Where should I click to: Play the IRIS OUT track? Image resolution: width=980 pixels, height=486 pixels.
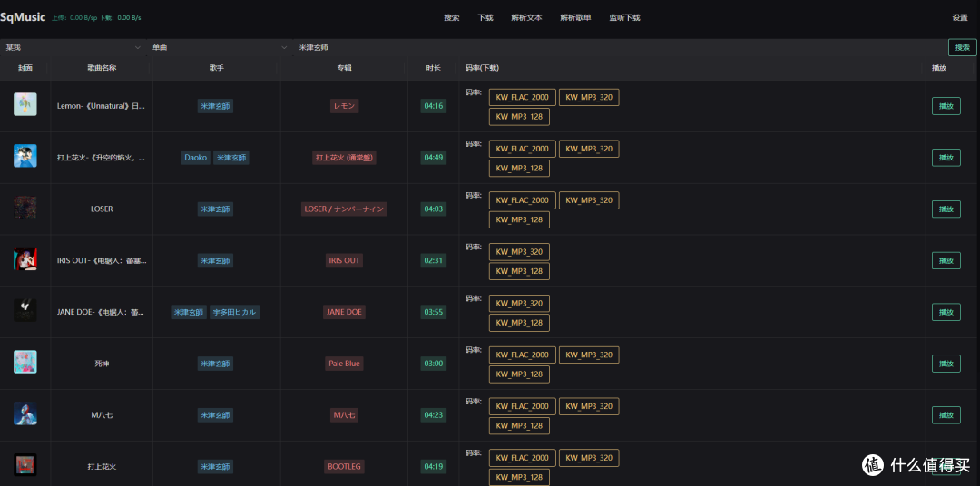[946, 260]
